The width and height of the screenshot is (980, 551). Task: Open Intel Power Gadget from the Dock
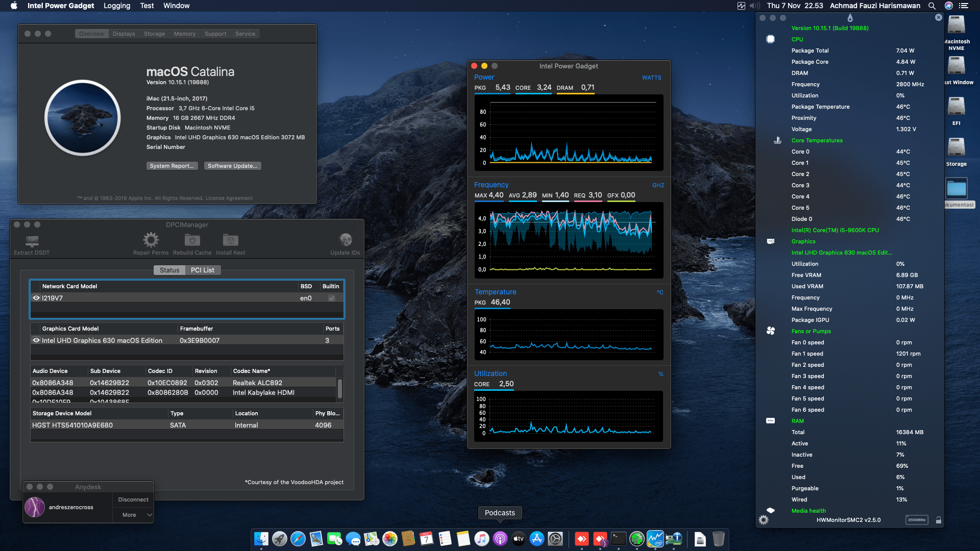[x=655, y=539]
